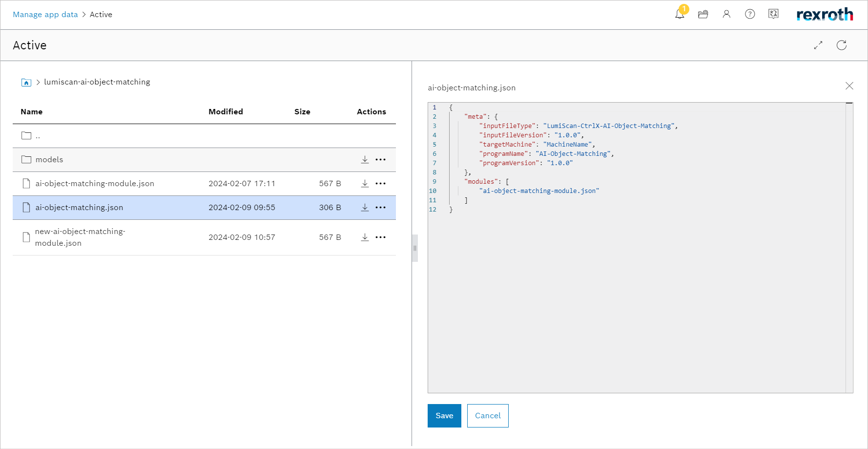Download new-ai-object-matching-module.json
This screenshot has width=868, height=449.
(365, 237)
